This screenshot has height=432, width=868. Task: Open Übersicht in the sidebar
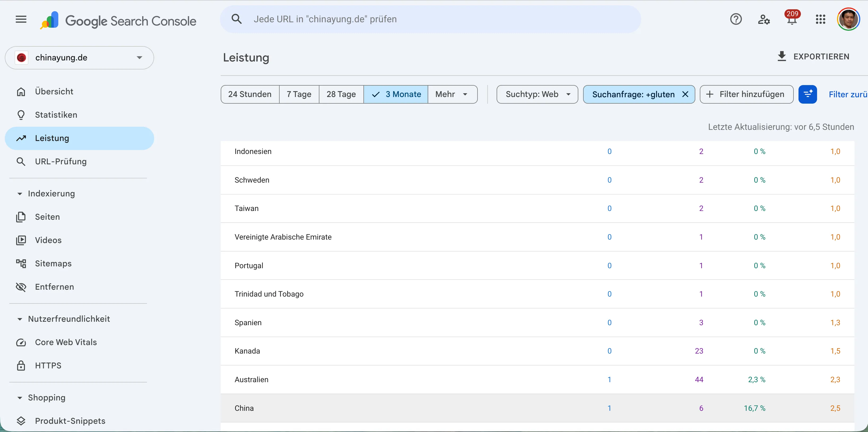[80, 92]
